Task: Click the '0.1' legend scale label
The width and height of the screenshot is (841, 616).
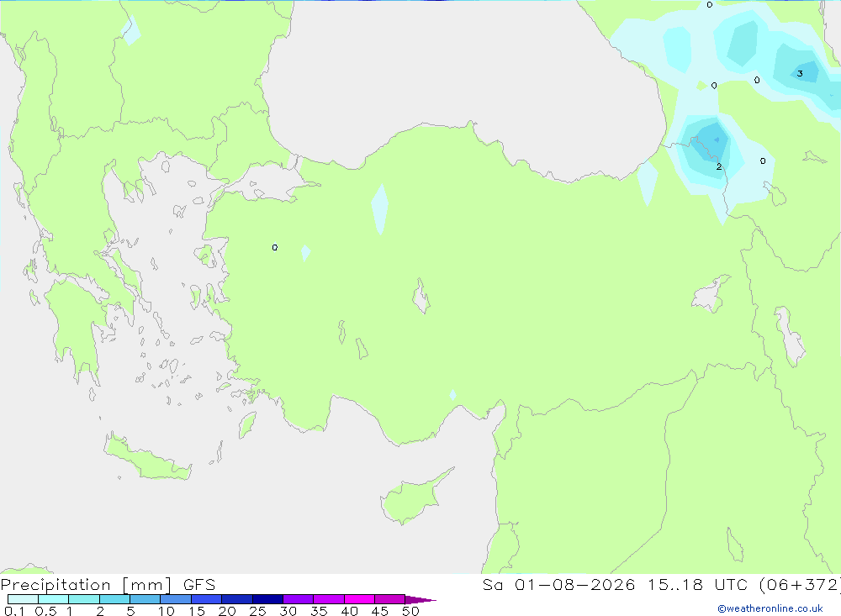Action: pyautogui.click(x=14, y=611)
